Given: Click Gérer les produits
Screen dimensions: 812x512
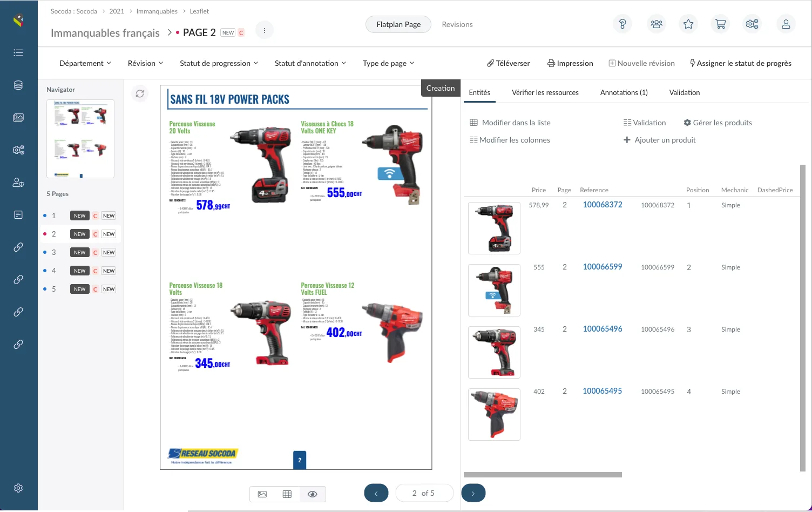Looking at the screenshot, I should pos(718,123).
